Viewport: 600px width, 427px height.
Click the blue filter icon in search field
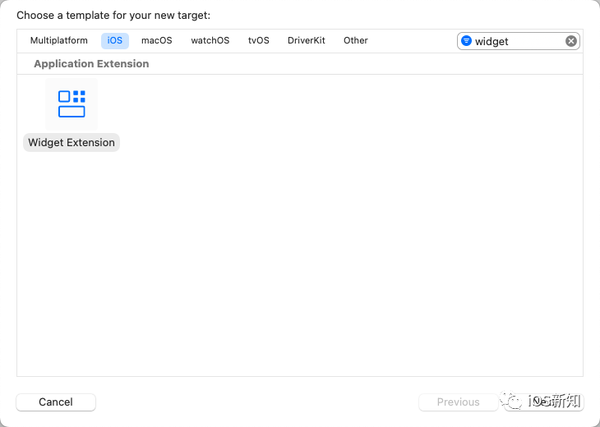(x=466, y=41)
